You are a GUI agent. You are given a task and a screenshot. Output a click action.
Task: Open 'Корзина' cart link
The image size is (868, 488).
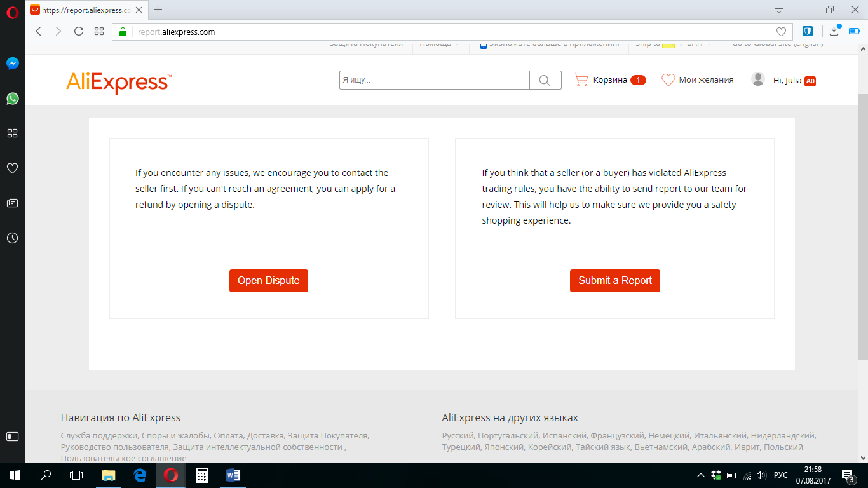point(610,80)
